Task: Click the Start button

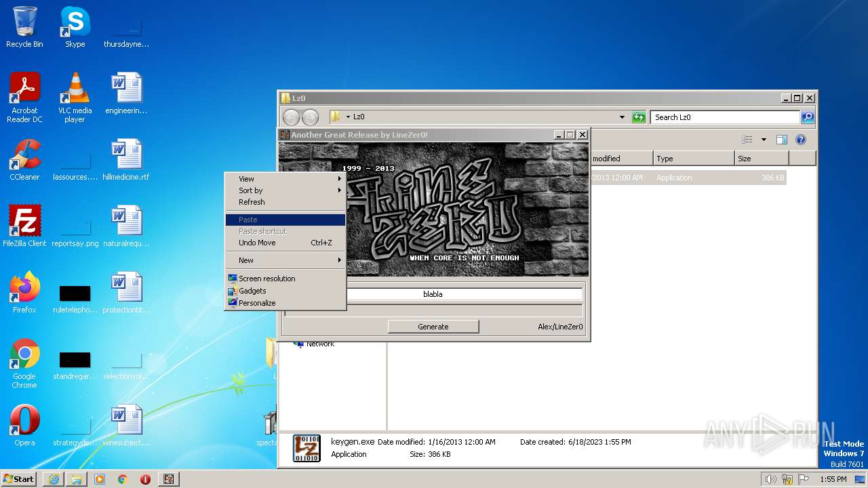Action: click(x=19, y=479)
